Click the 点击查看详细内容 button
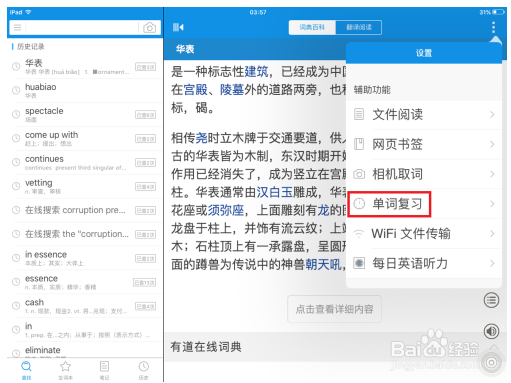Image resolution: width=511 pixels, height=383 pixels. [334, 309]
